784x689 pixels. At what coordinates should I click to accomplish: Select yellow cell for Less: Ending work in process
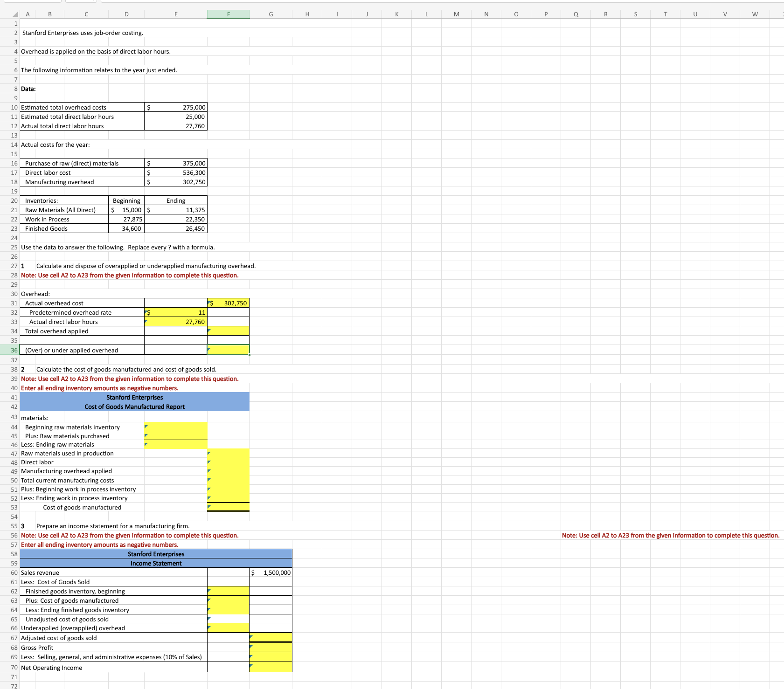[229, 498]
